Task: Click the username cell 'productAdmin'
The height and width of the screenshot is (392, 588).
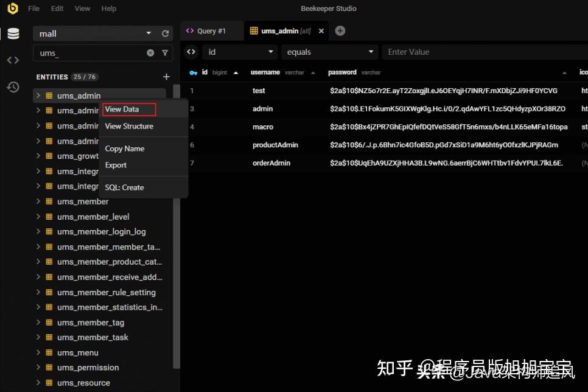Action: pos(275,145)
